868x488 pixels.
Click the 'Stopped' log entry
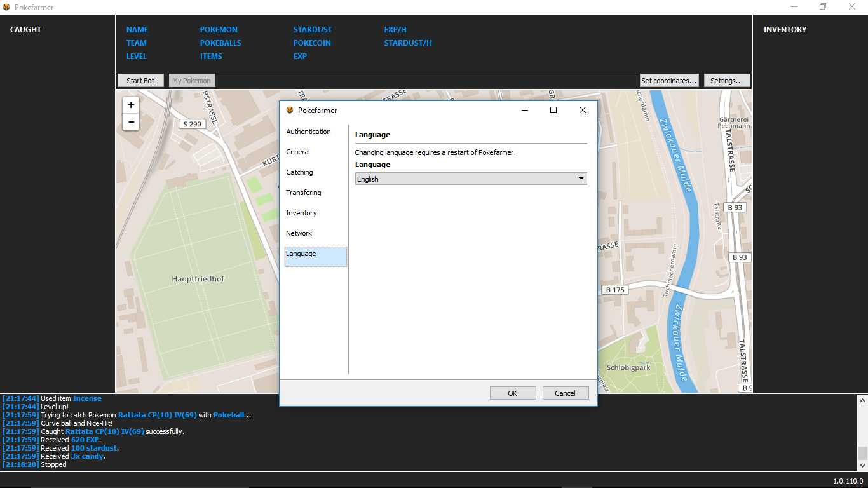34,464
